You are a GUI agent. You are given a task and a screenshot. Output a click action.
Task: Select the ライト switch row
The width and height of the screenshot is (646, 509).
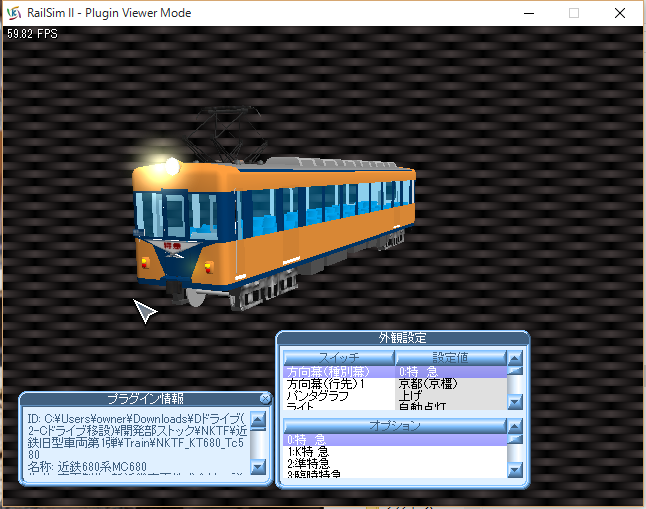(339, 406)
